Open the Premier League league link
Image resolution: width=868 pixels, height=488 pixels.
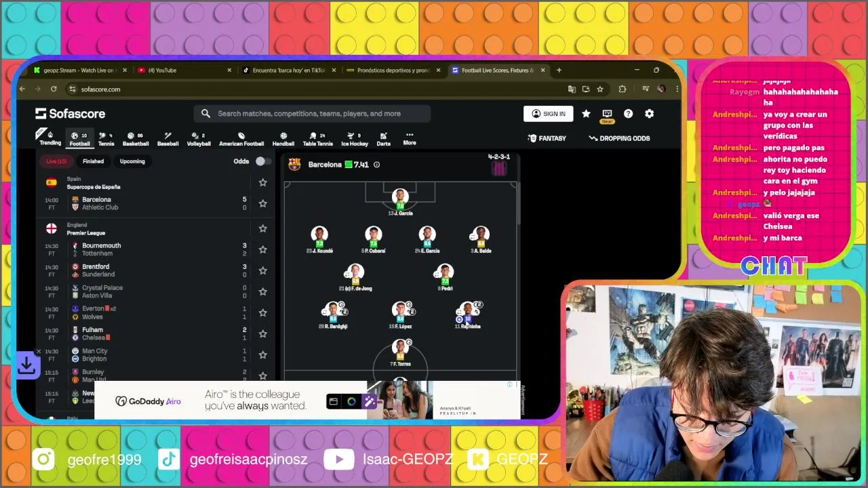[x=85, y=233]
